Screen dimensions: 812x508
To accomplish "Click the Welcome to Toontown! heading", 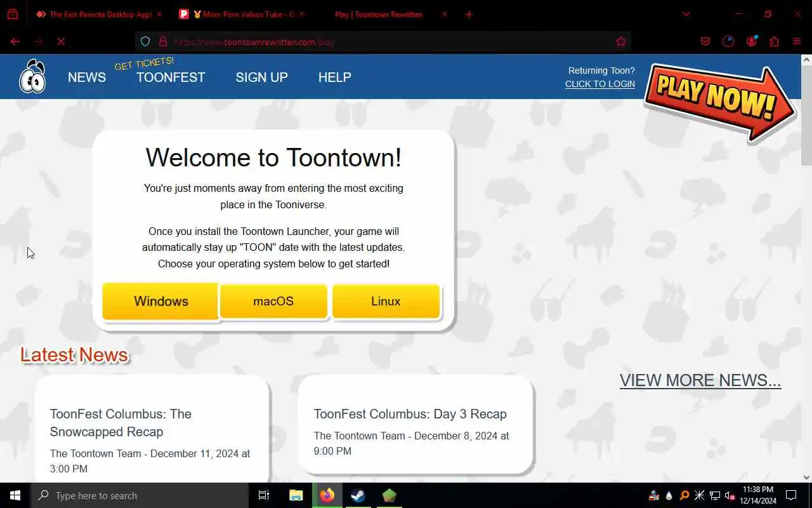I will pyautogui.click(x=273, y=157).
